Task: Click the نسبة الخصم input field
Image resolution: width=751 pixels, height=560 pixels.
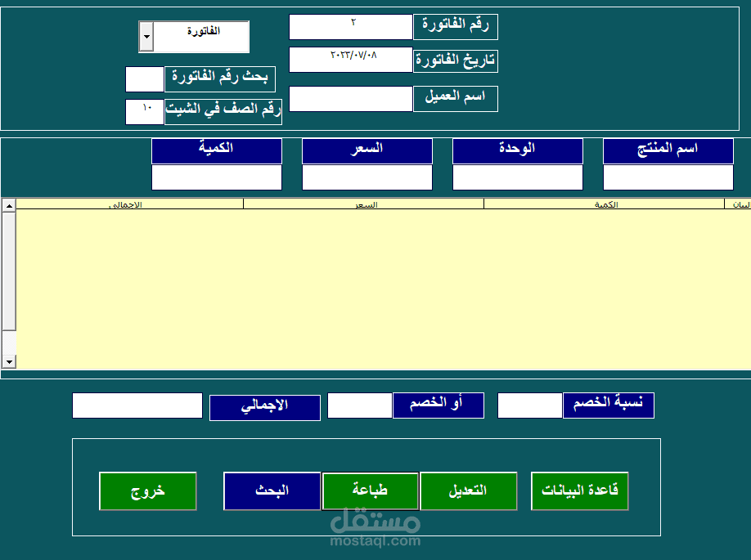Action: click(x=530, y=405)
